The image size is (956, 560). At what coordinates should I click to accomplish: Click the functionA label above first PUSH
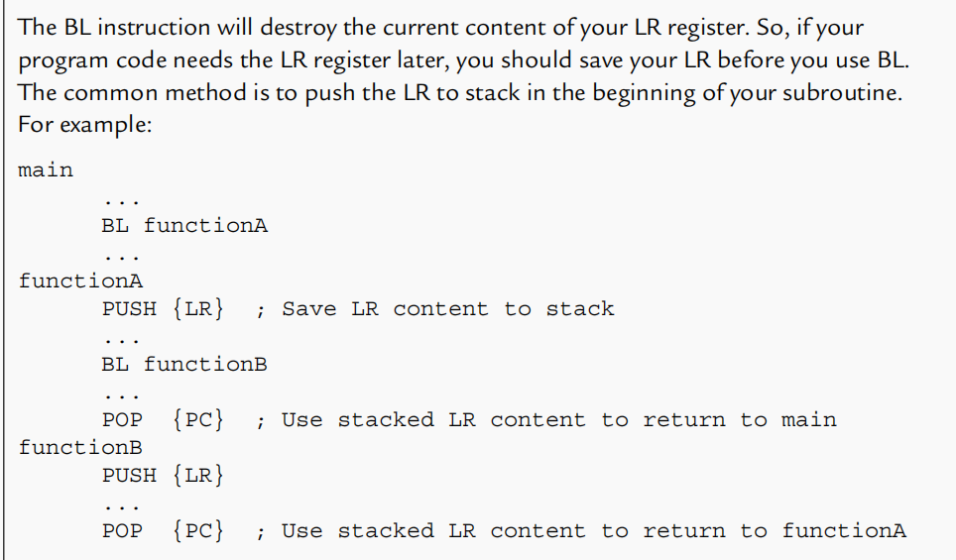(80, 280)
